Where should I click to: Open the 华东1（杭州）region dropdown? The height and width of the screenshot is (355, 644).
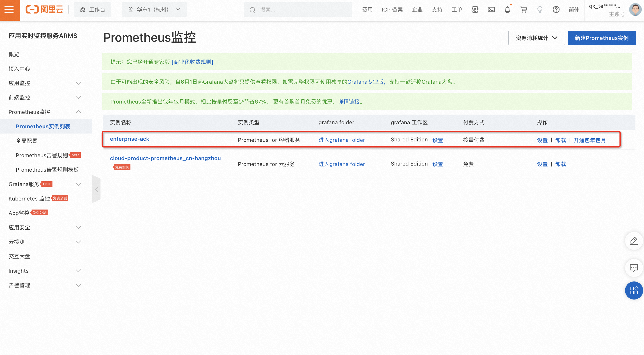pos(154,10)
